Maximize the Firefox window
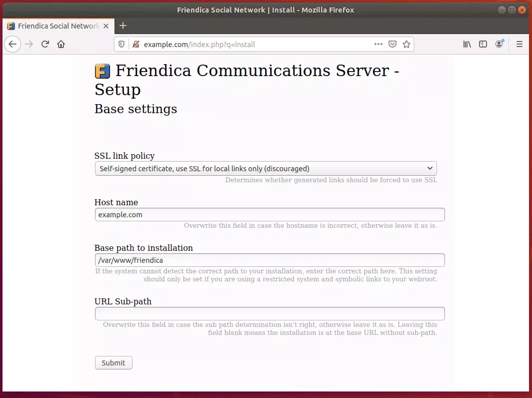Screen dimensions: 532x398 (x=512, y=10)
